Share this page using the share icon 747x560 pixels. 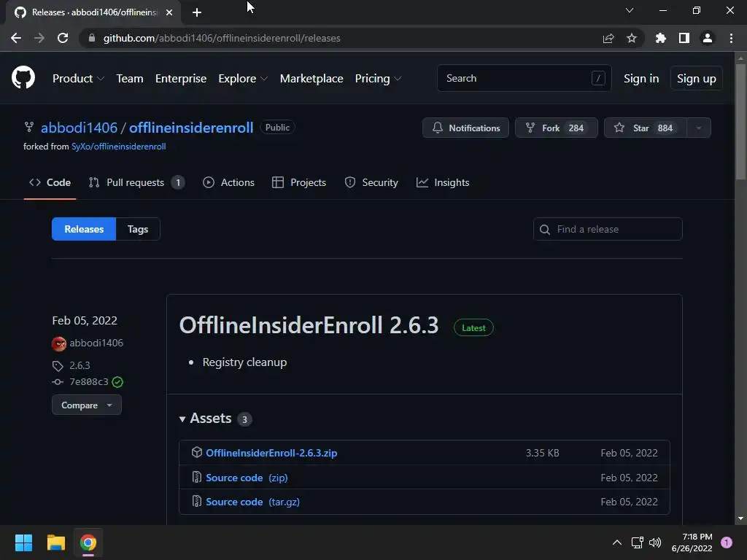608,38
